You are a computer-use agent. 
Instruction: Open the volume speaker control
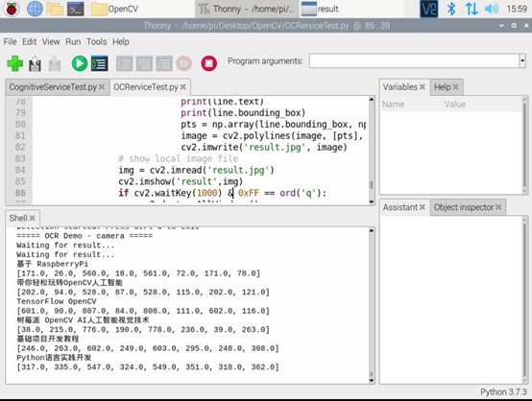(x=492, y=9)
